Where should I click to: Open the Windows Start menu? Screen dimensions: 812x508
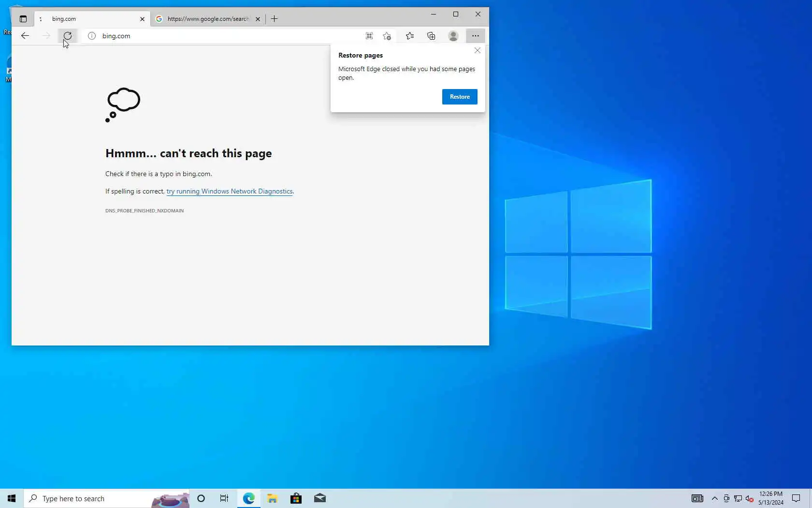tap(12, 498)
